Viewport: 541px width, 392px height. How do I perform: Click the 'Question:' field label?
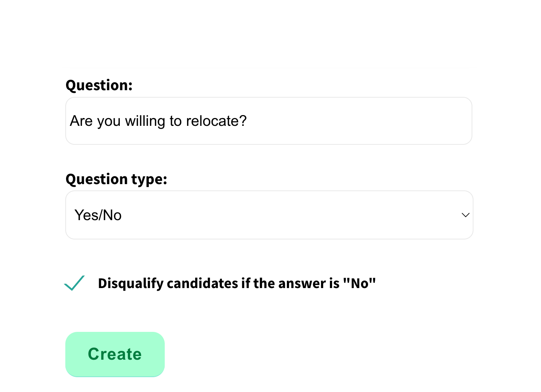click(x=99, y=85)
